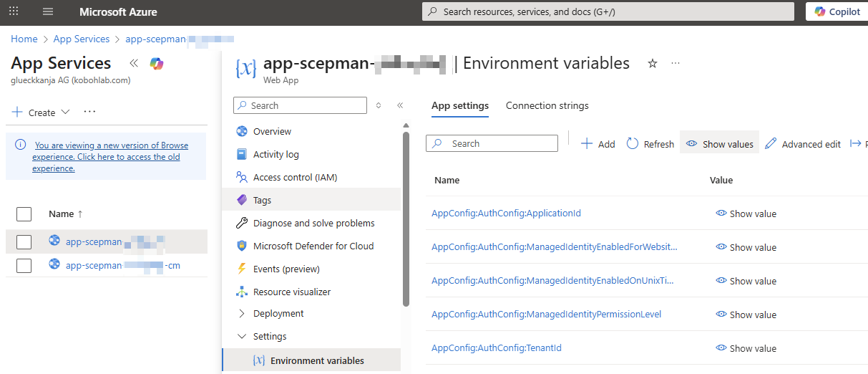The image size is (868, 374).
Task: Open the Create dropdown
Action: 41,112
